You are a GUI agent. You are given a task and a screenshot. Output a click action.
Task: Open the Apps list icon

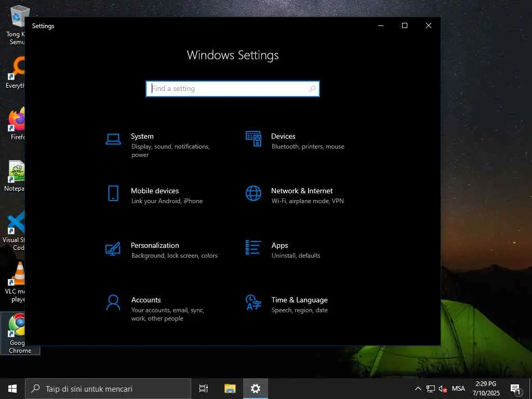[x=254, y=247]
